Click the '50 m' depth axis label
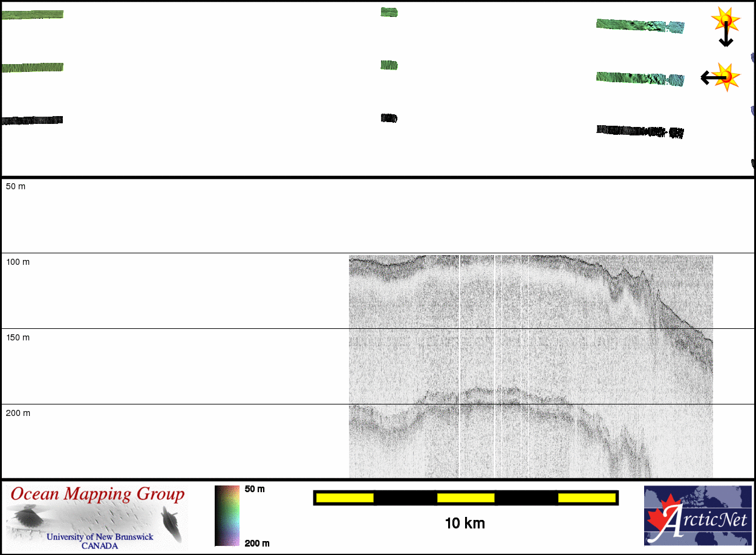 (16, 186)
